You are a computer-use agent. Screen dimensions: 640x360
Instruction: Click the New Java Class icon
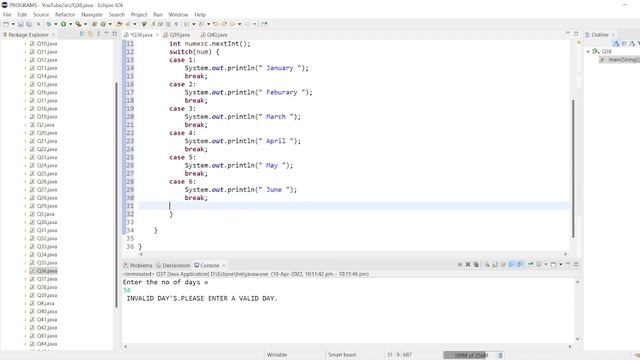pyautogui.click(x=103, y=24)
